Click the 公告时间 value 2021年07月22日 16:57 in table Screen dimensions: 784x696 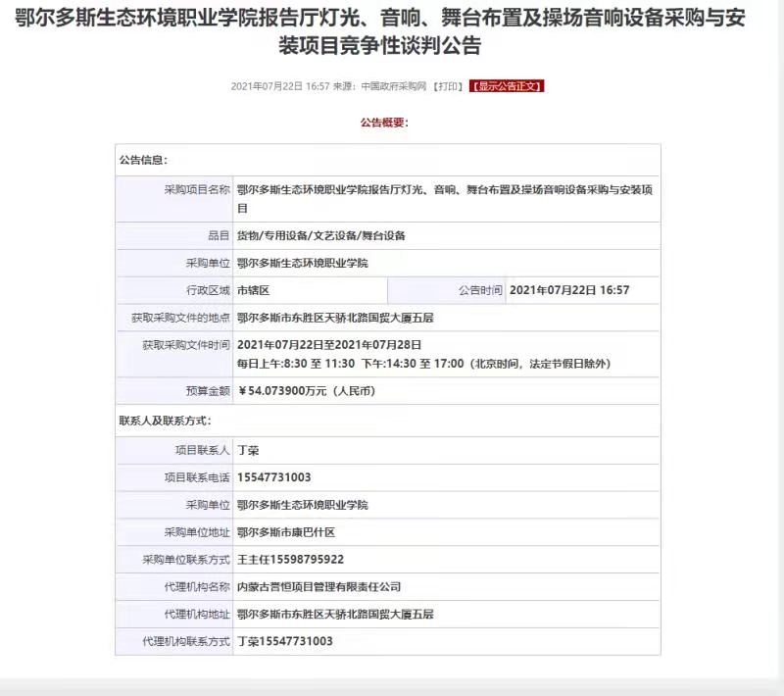pyautogui.click(x=569, y=291)
